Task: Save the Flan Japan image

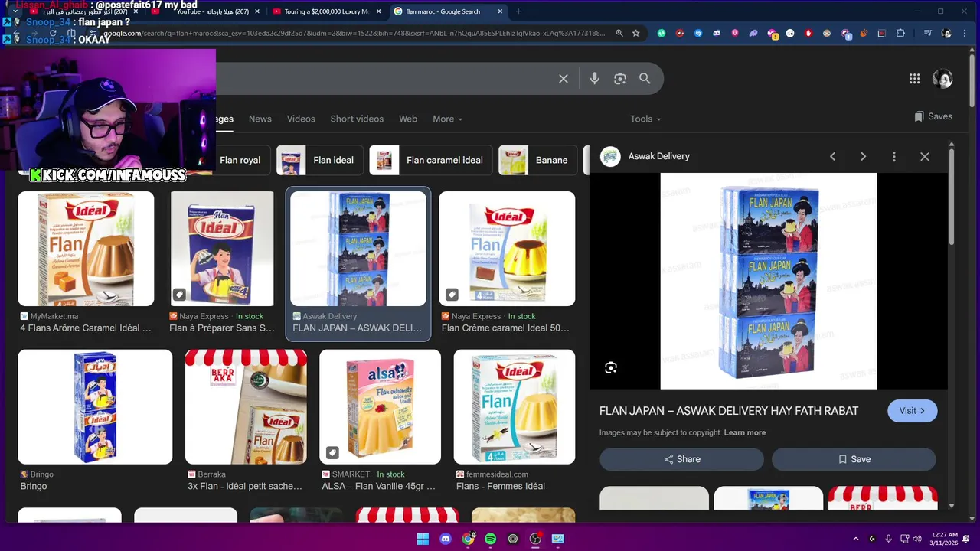Action: [x=854, y=459]
